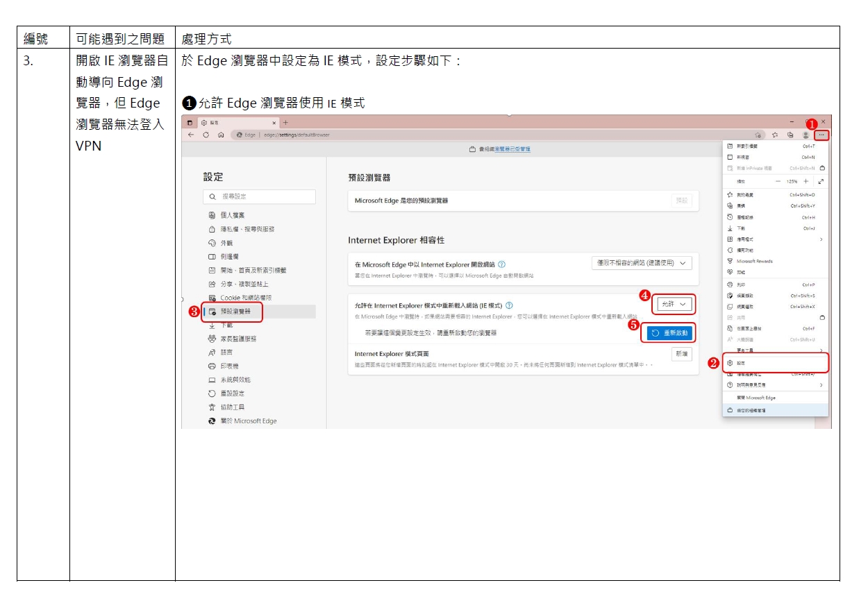Select the Ctrl+N new window menu entry

tap(775, 158)
